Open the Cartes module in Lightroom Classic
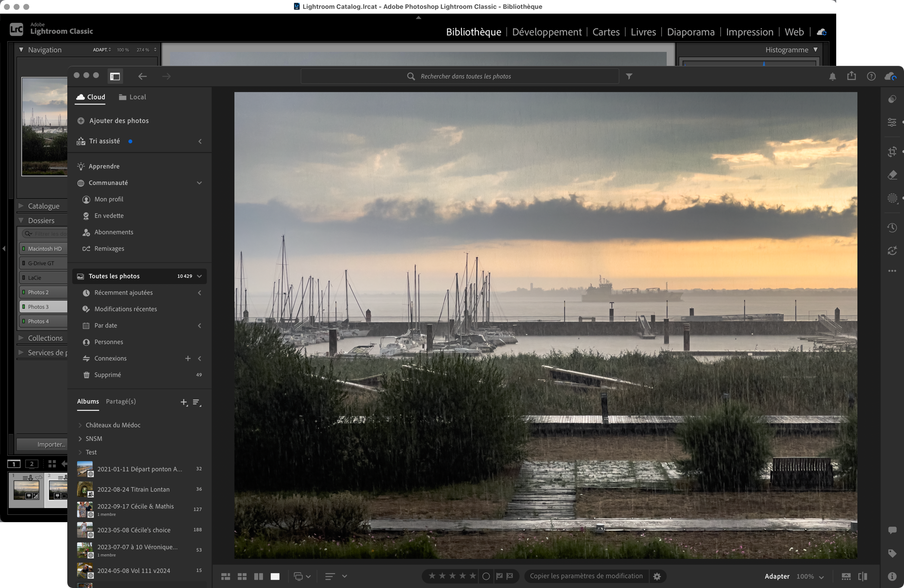This screenshot has width=904, height=588. click(x=606, y=32)
